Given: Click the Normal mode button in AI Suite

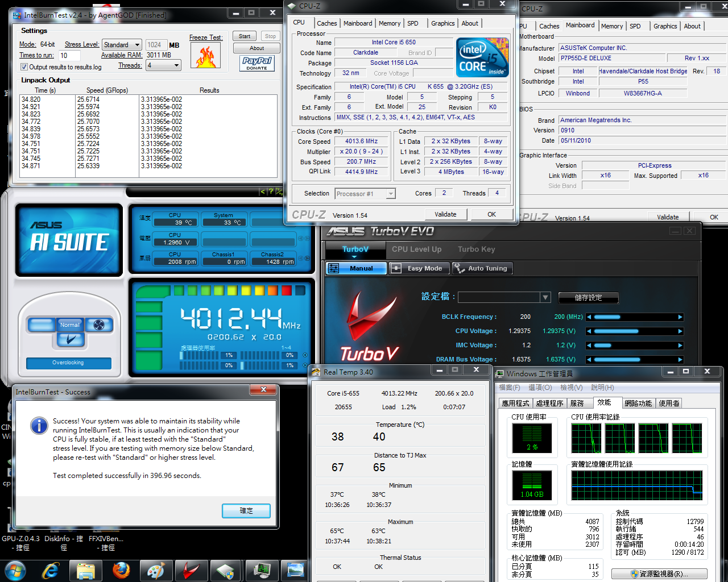Looking at the screenshot, I should tap(71, 325).
